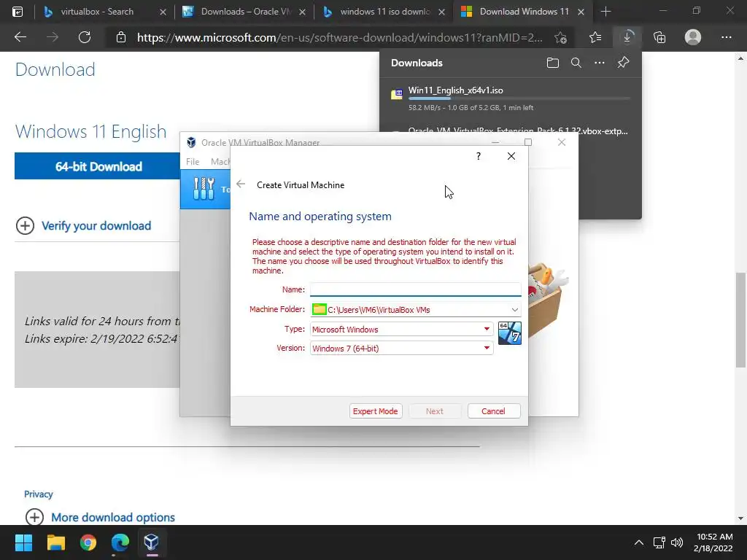
Task: Switch to the virtualbox - Search tab
Action: pyautogui.click(x=97, y=12)
